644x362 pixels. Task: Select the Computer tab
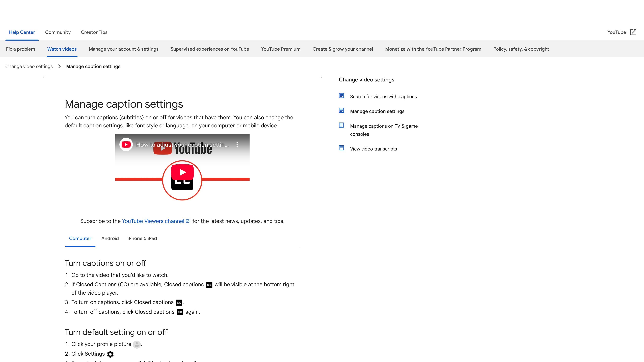(80, 238)
